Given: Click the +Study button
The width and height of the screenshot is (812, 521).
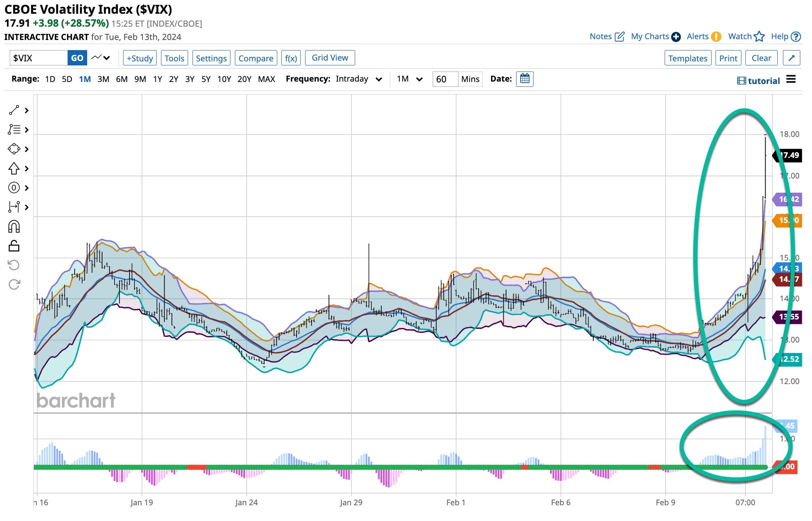Looking at the screenshot, I should pyautogui.click(x=140, y=58).
